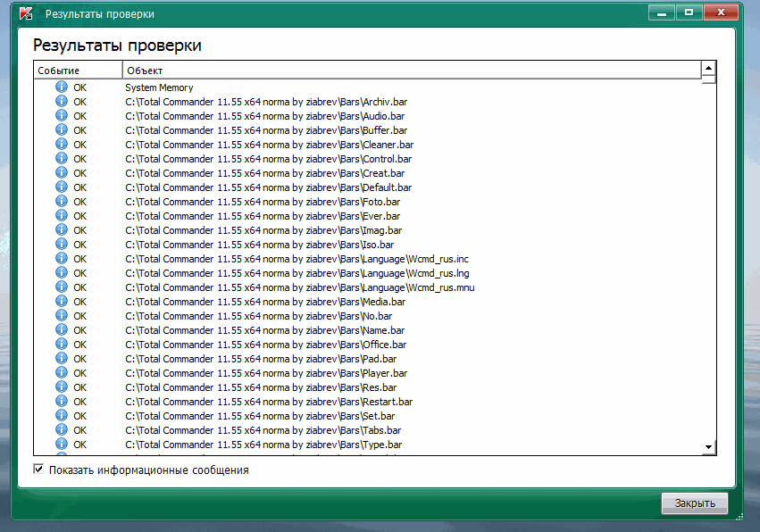The image size is (760, 532).
Task: Click the OK status in Foto.bar row
Action: click(x=80, y=202)
